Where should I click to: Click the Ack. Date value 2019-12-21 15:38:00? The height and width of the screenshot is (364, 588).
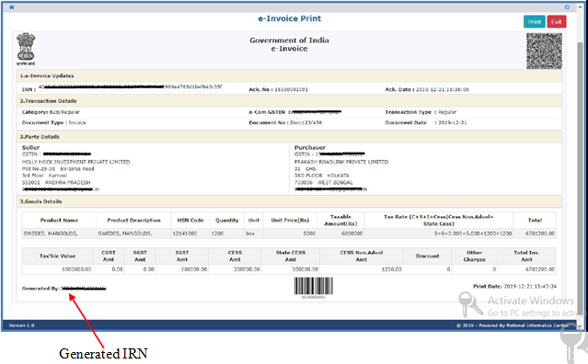pos(442,89)
